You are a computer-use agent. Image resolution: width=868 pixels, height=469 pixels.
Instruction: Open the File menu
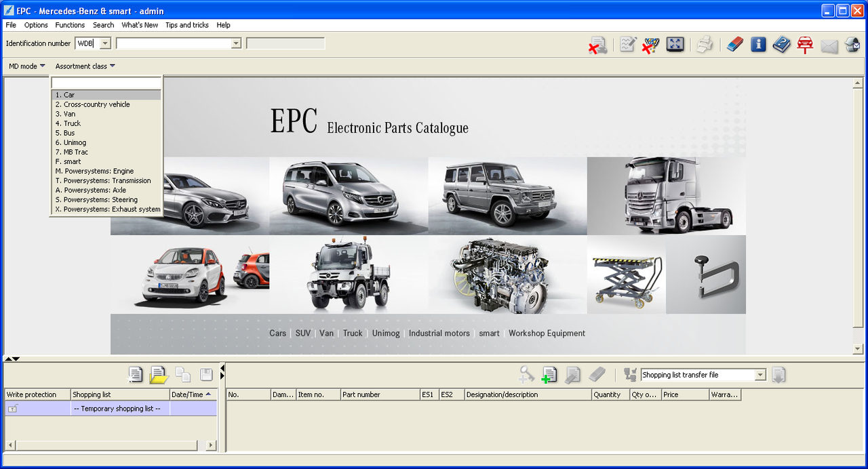pos(11,25)
